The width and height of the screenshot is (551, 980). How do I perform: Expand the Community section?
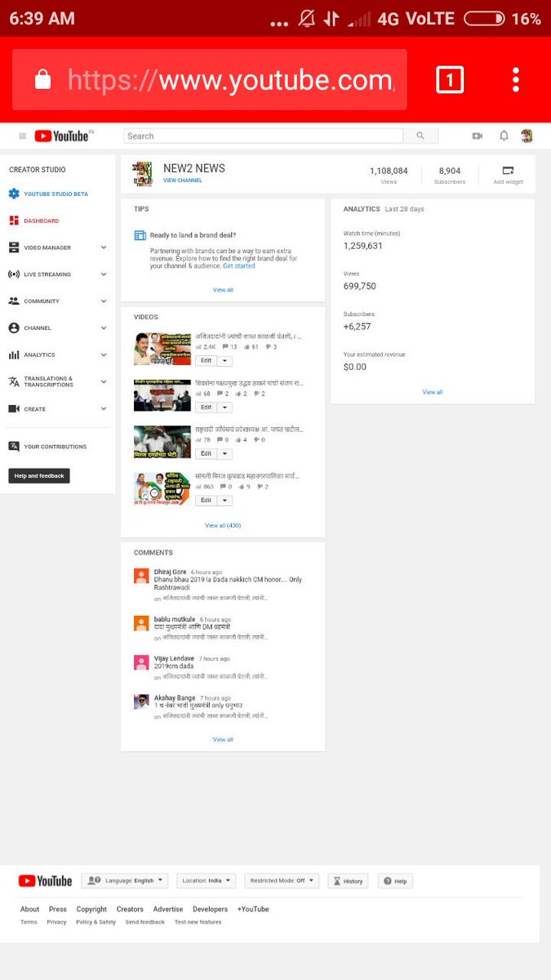[x=104, y=301]
